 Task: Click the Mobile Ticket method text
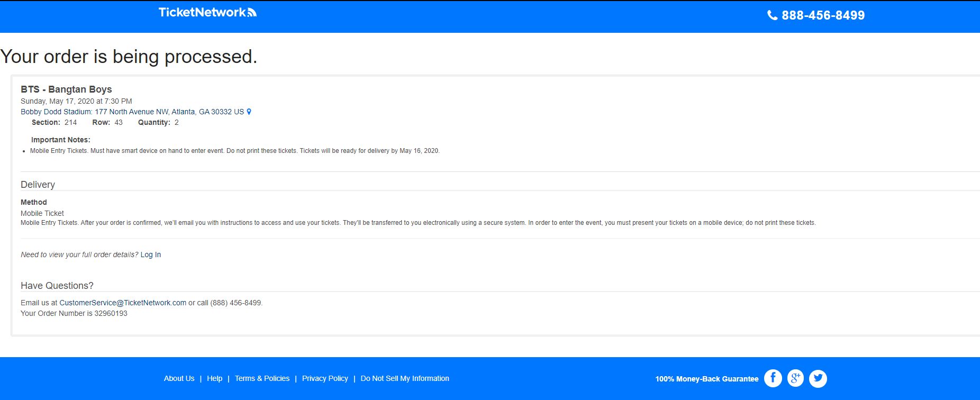(42, 213)
